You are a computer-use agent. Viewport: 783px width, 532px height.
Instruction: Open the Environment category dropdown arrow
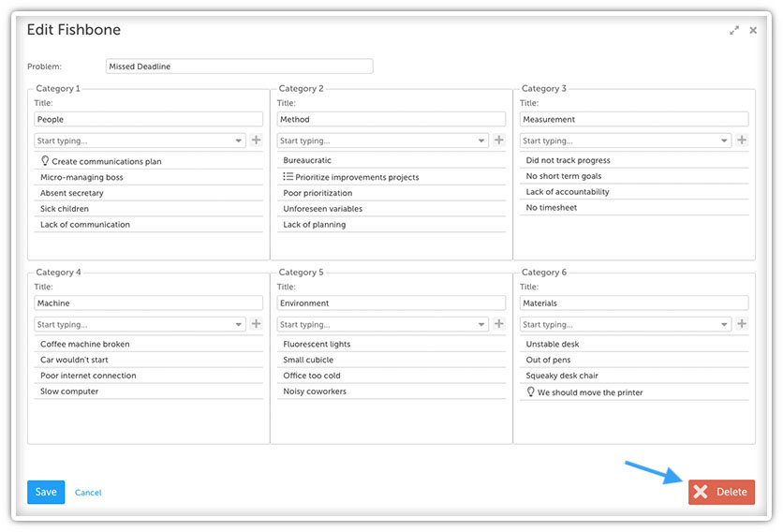tap(481, 325)
